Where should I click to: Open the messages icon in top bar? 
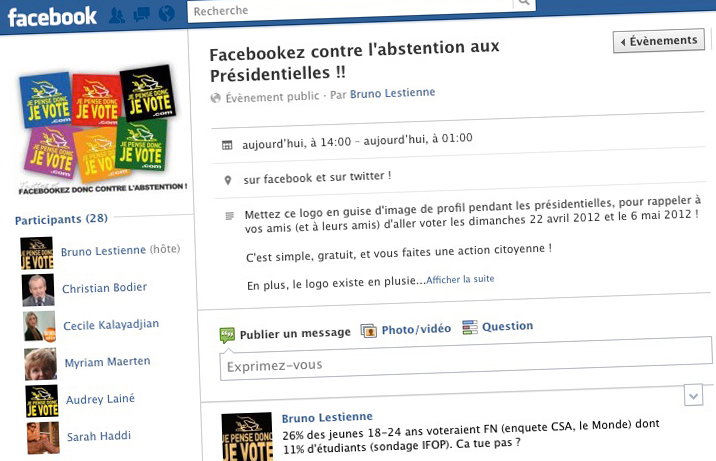tap(141, 14)
